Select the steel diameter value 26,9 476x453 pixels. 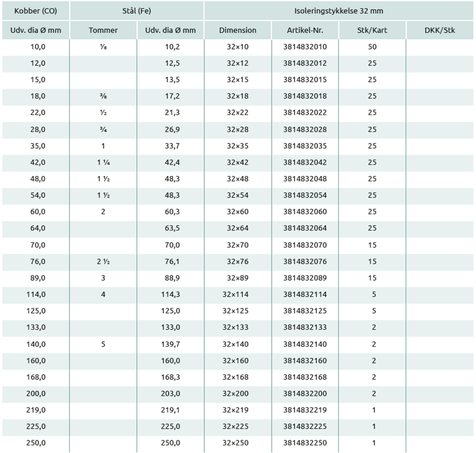pos(172,130)
